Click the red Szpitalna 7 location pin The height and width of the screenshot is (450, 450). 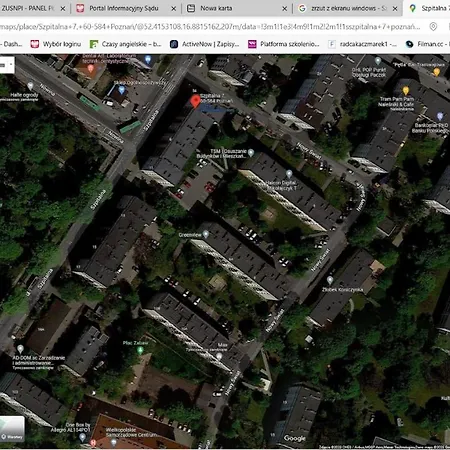[x=195, y=101]
